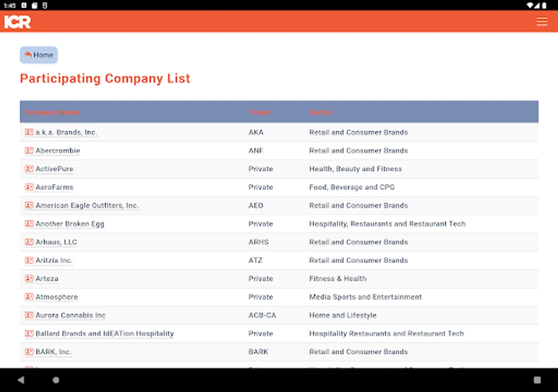
Task: Click the ANF ticker cell
Action: click(x=256, y=151)
